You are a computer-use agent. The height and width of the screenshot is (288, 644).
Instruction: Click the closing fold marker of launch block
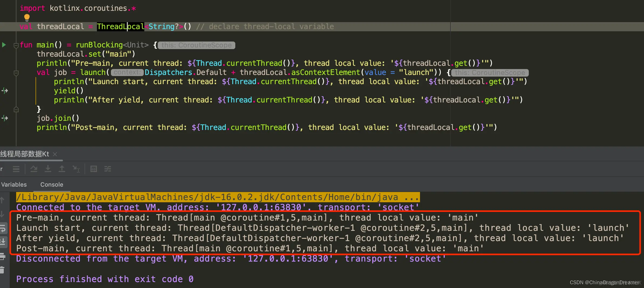pos(16,109)
